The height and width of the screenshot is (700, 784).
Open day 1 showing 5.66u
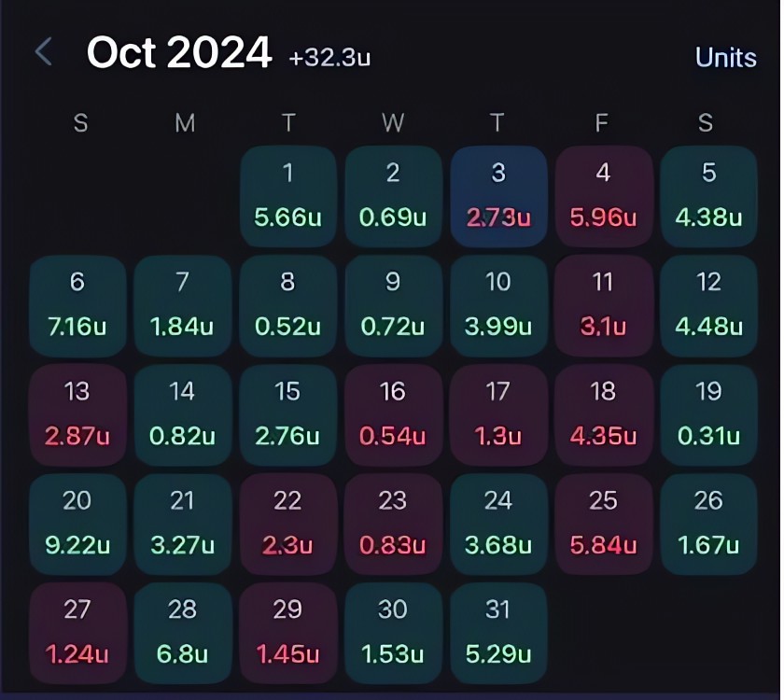(288, 197)
